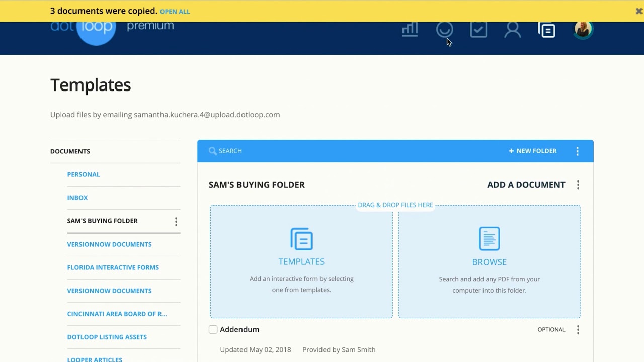
Task: Dismiss the yellow notification banner
Action: (639, 11)
